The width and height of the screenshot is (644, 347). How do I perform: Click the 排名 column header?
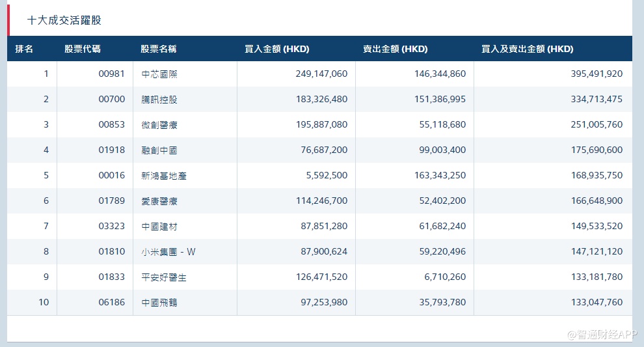point(25,49)
